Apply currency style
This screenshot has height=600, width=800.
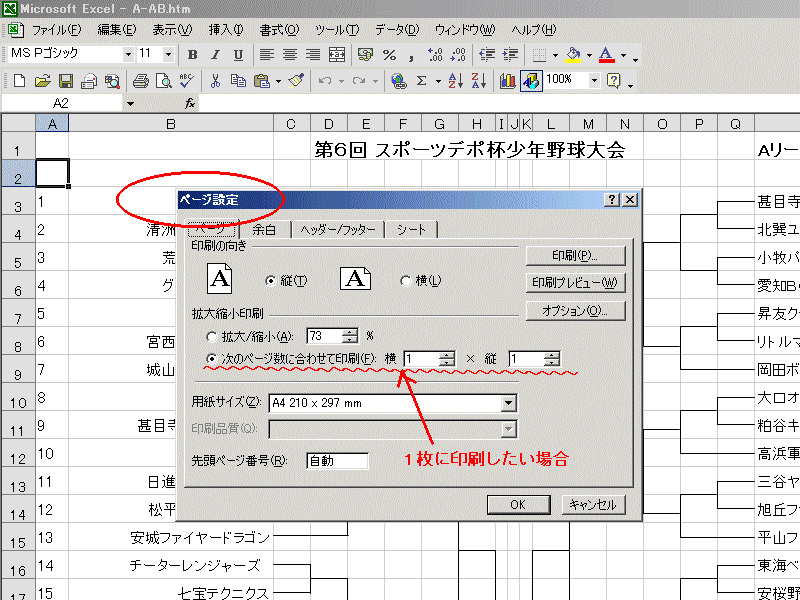(x=365, y=55)
